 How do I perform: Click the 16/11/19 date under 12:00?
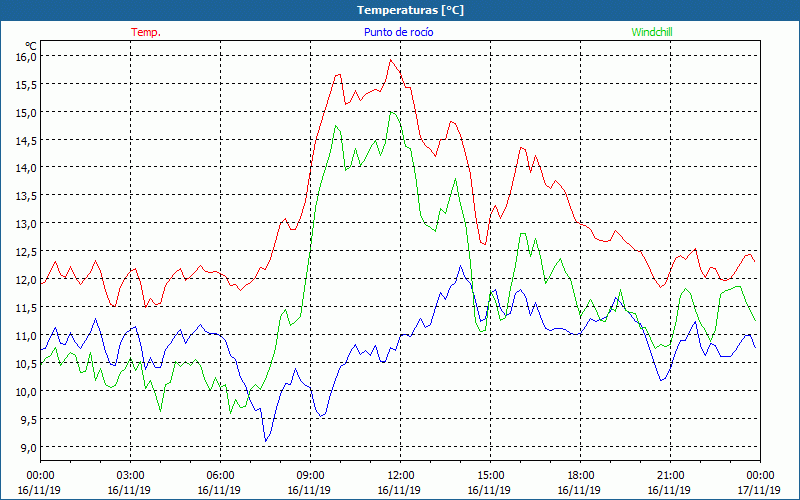pyautogui.click(x=399, y=490)
